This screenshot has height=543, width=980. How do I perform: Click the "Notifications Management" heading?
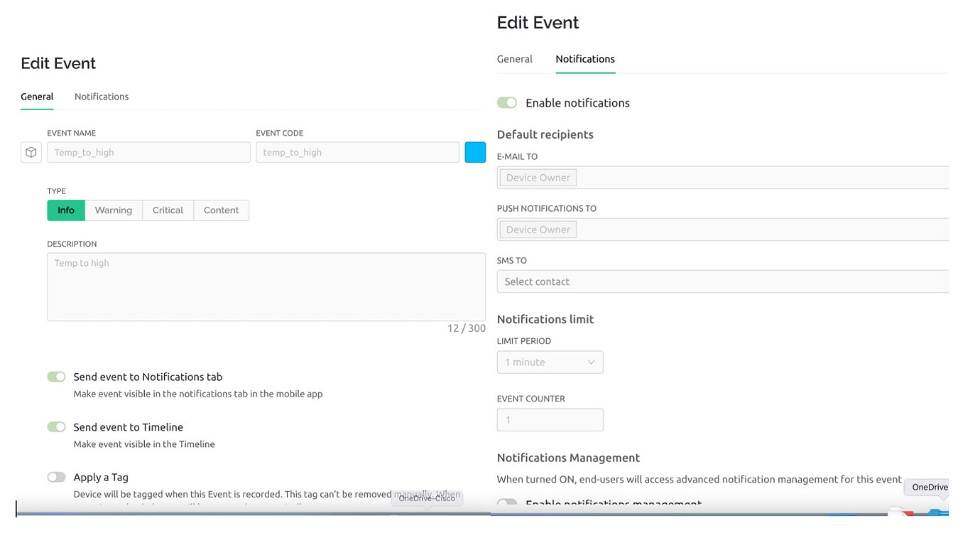pos(569,458)
